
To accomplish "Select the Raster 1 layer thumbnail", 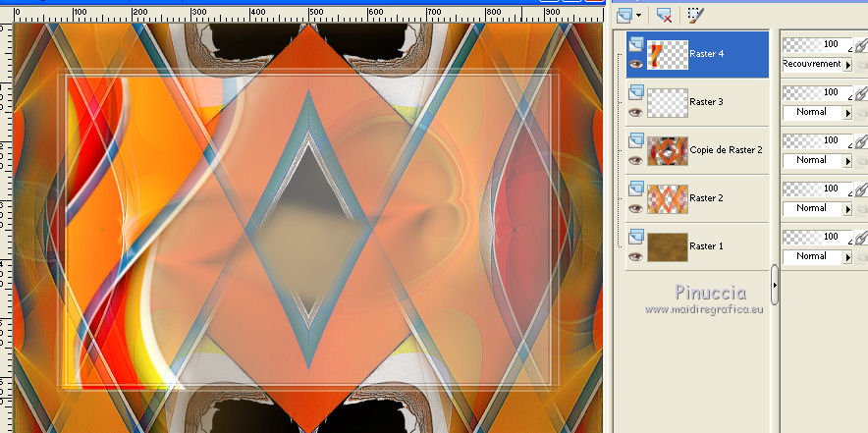I will click(668, 247).
